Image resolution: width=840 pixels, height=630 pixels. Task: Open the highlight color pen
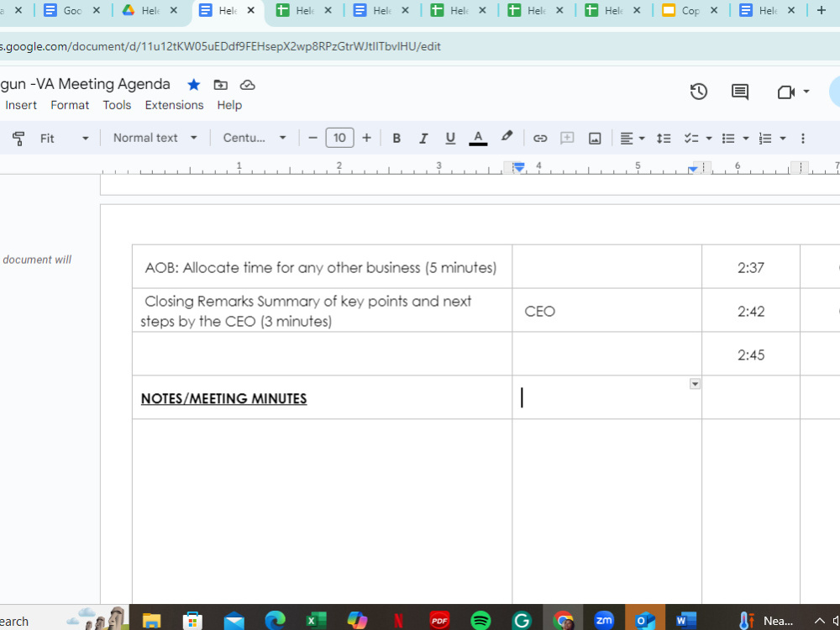[507, 137]
